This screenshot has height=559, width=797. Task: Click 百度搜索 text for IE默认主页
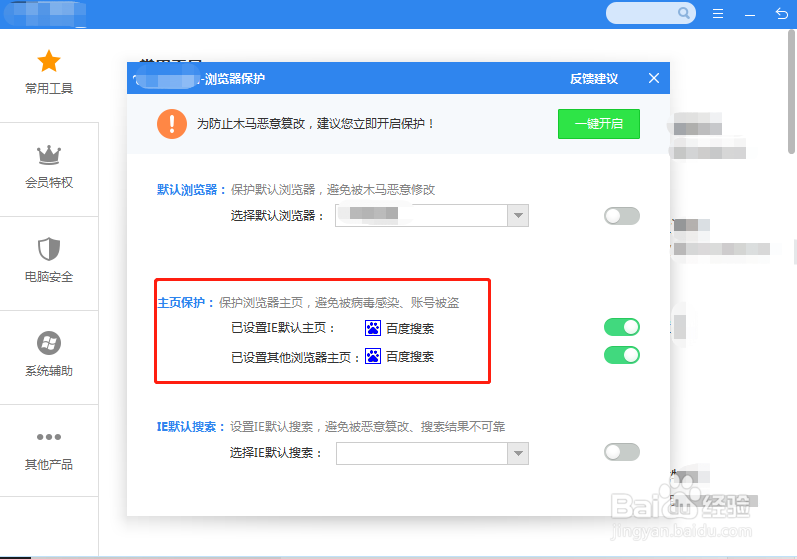pos(410,328)
